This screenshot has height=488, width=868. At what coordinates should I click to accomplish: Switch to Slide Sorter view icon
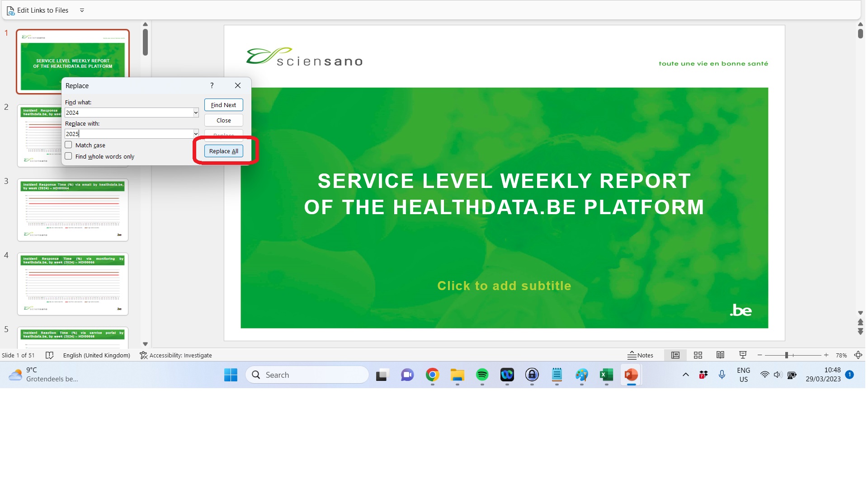[x=698, y=355]
